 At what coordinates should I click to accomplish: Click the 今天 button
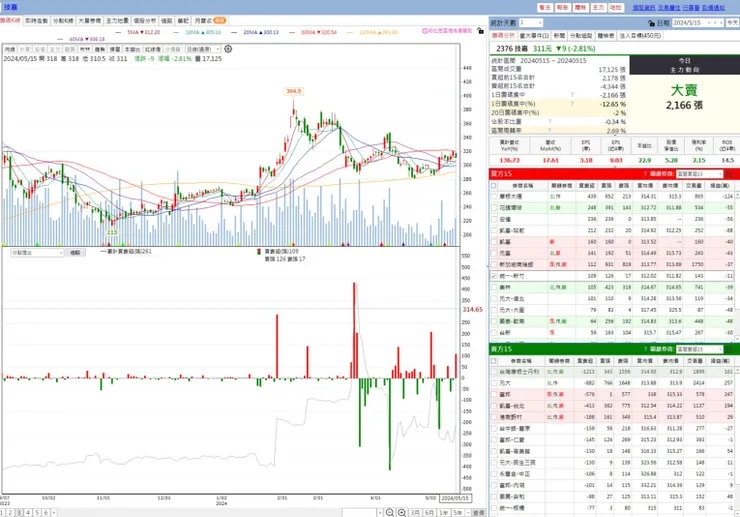pyautogui.click(x=732, y=23)
